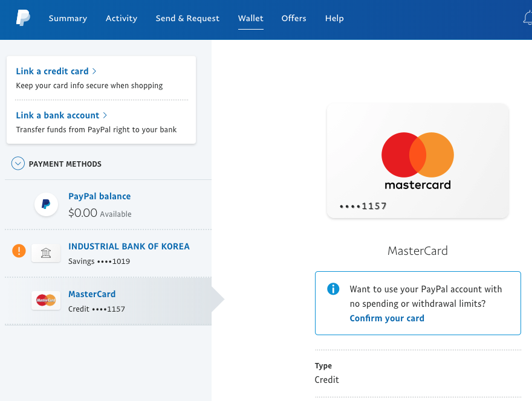Click the Link a credit card link
The width and height of the screenshot is (532, 401).
(52, 71)
